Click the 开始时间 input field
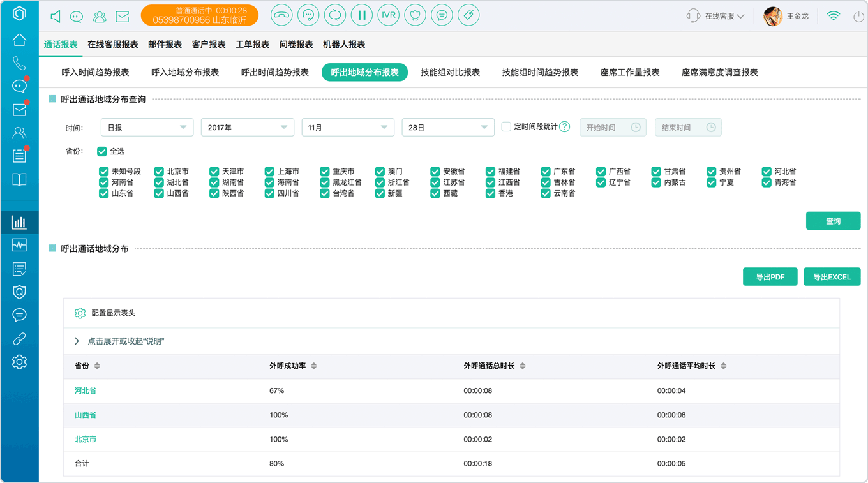The height and width of the screenshot is (483, 868). [613, 128]
